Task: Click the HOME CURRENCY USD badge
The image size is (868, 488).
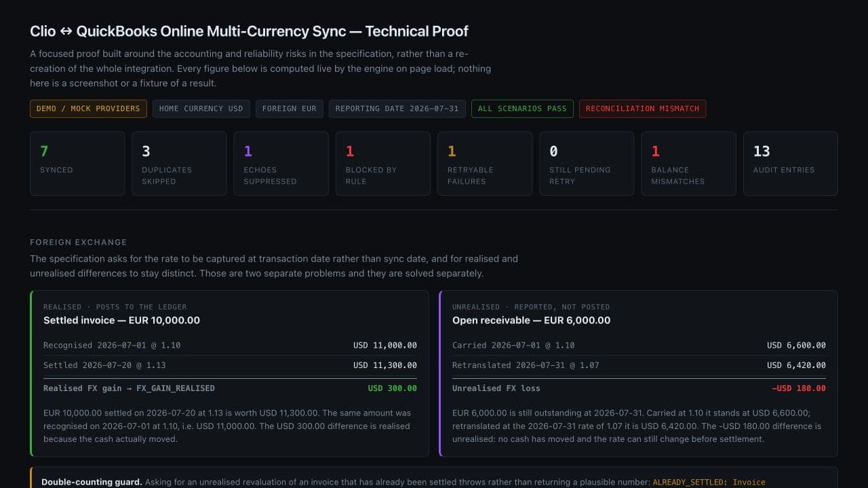Action: point(201,108)
